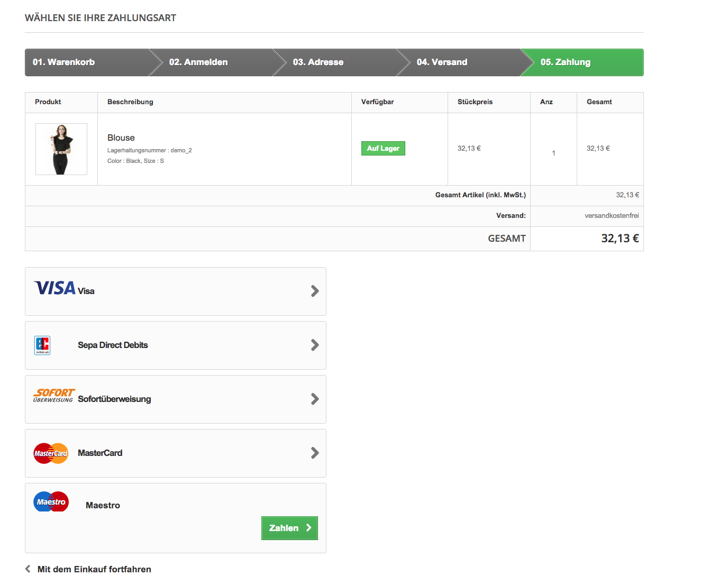Click the Auf Lager availability badge
Image resolution: width=728 pixels, height=585 pixels.
pos(383,148)
